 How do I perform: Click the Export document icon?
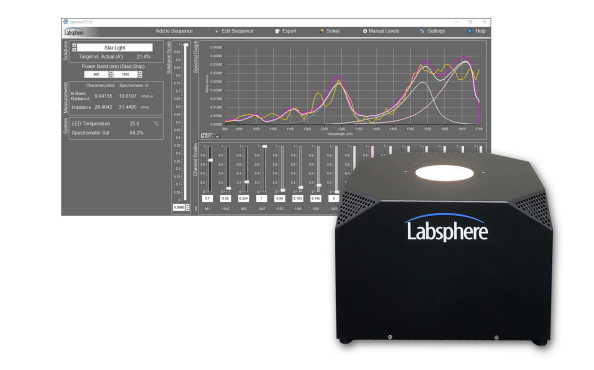pyautogui.click(x=277, y=31)
